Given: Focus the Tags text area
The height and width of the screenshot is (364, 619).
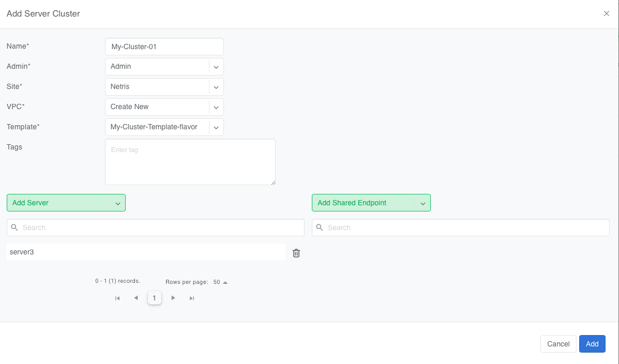Looking at the screenshot, I should 190,162.
